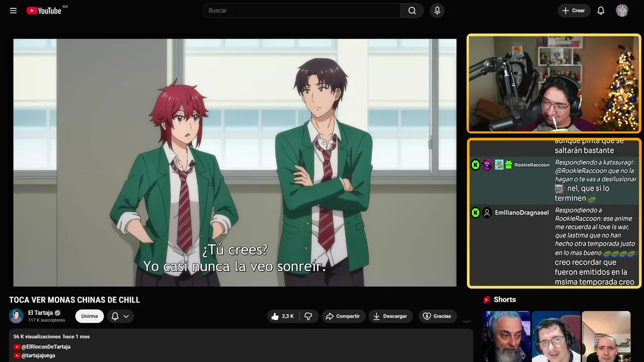
Task: Dislike the video with thumbs down
Action: [308, 316]
